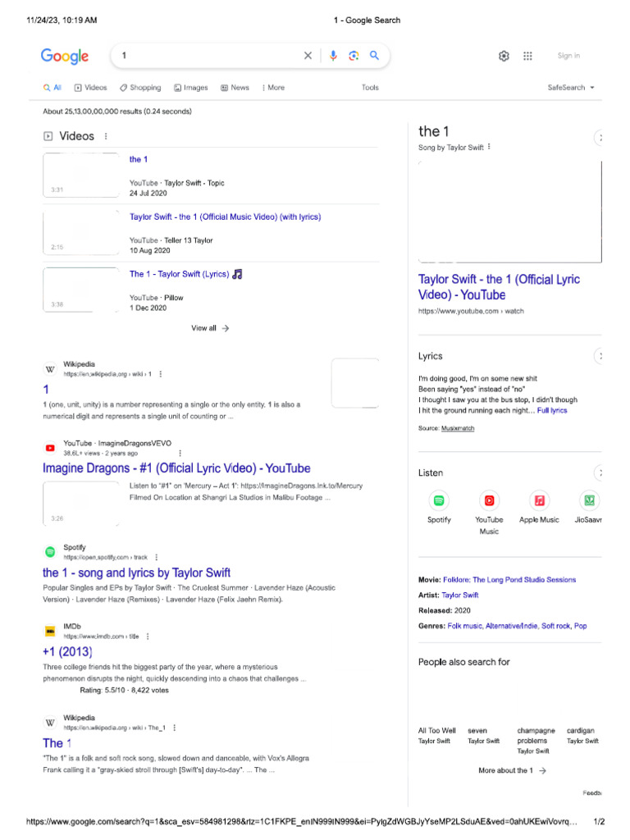Open three-dot options for IMDb result
The width and height of the screenshot is (630, 840).
[148, 637]
